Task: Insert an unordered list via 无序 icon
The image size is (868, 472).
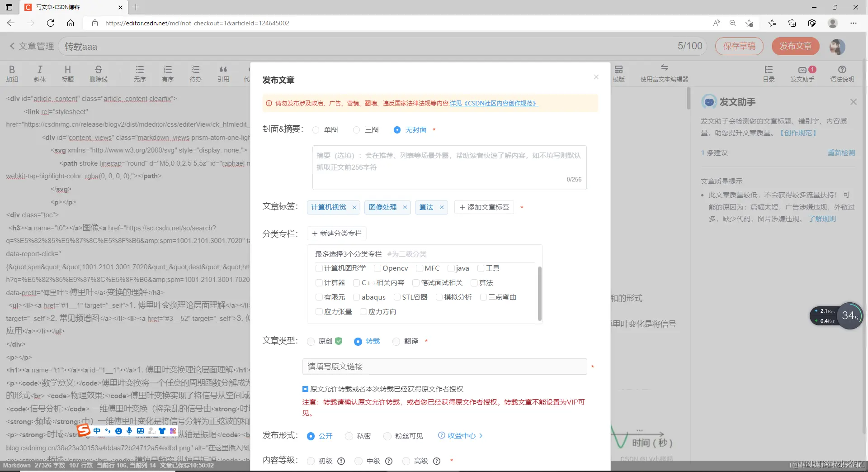Action: click(x=140, y=72)
